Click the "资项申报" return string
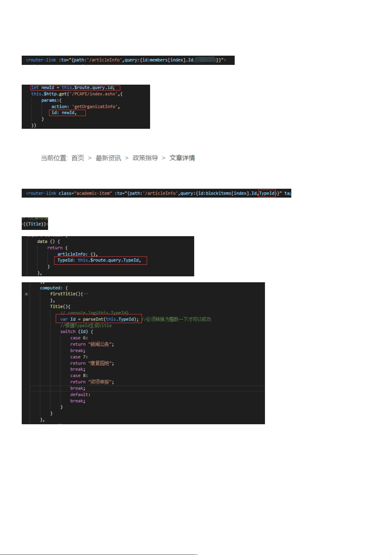The image size is (392, 555). click(101, 382)
